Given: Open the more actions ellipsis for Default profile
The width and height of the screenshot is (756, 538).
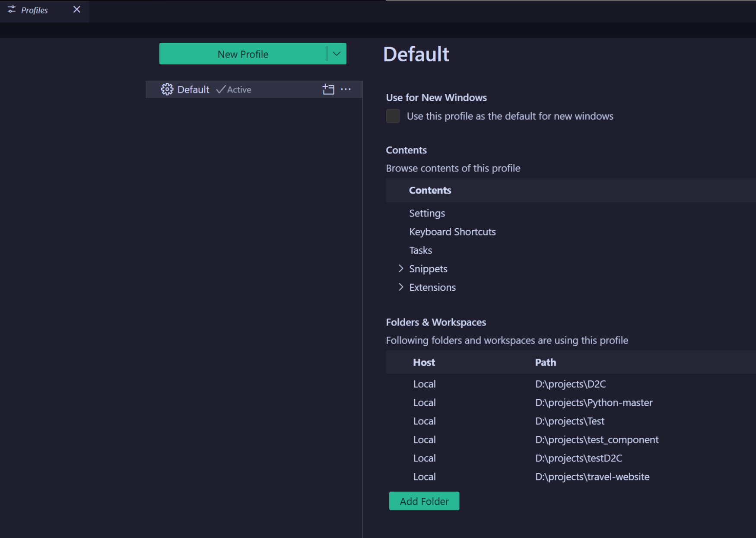Looking at the screenshot, I should click(346, 89).
